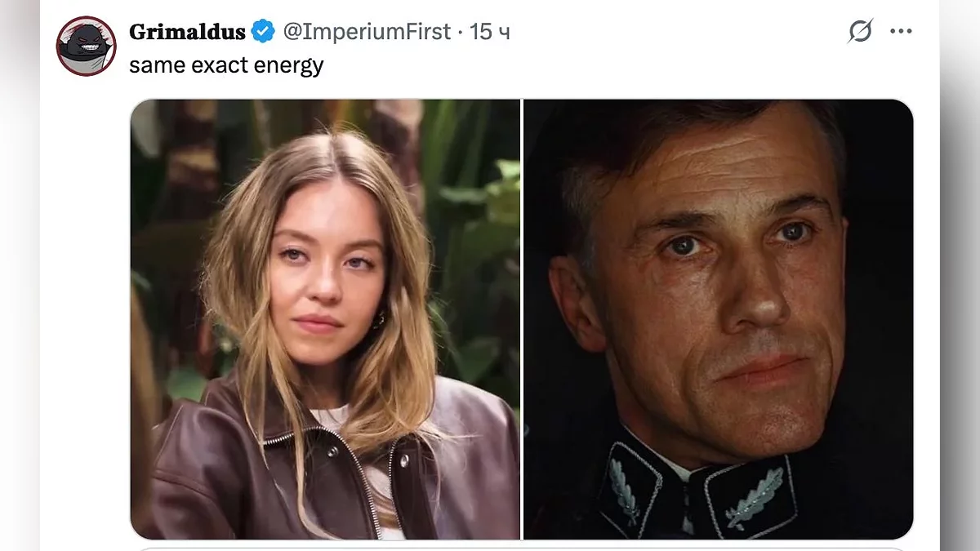Click the white divider between the two photos
The image size is (980, 551).
coord(521,318)
